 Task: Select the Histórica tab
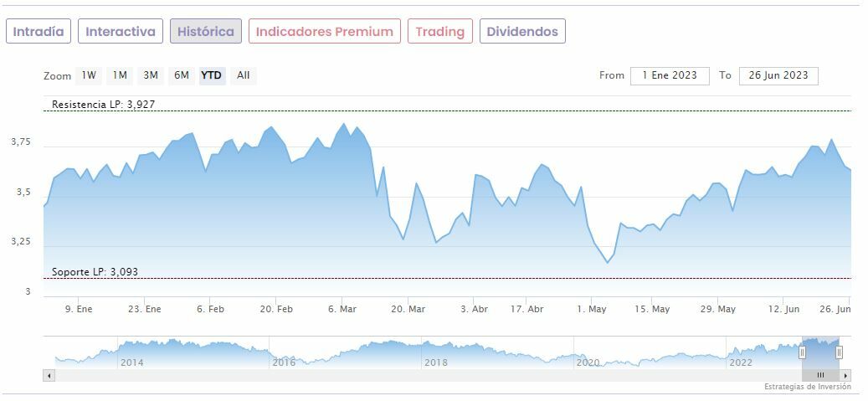coord(206,32)
